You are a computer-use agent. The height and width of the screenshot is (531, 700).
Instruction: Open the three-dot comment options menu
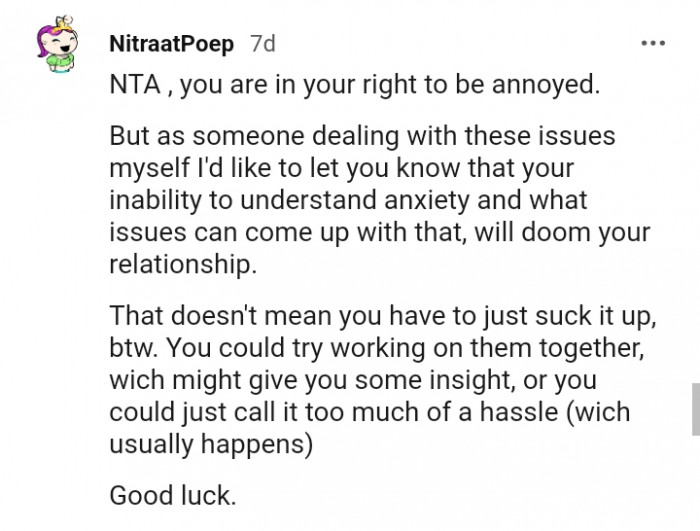652,43
